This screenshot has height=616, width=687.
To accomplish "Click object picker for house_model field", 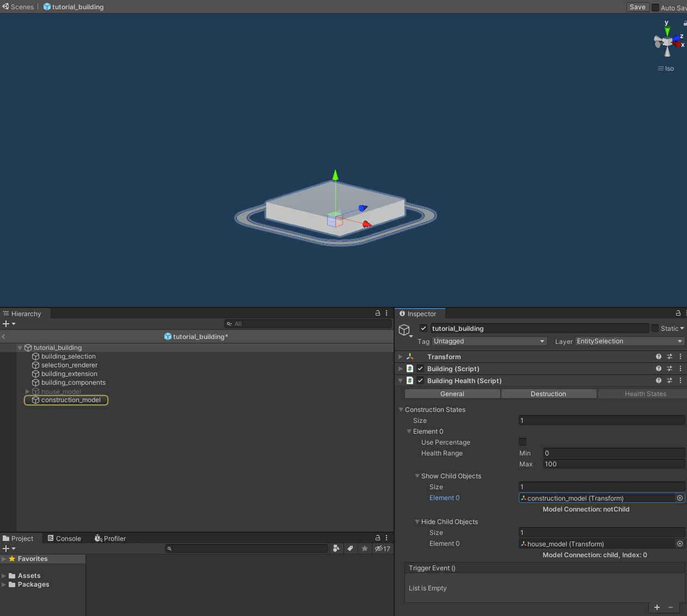I will (680, 544).
